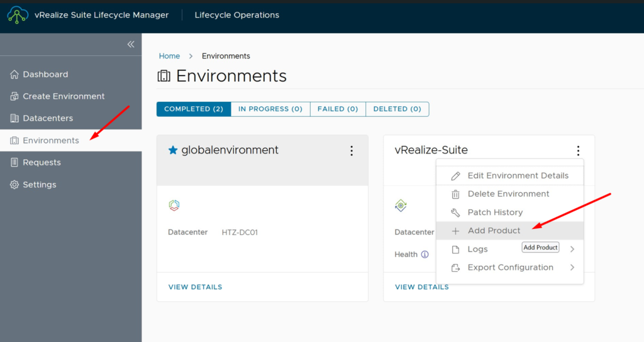
Task: Open the Dashboard sidebar item
Action: pyautogui.click(x=70, y=74)
